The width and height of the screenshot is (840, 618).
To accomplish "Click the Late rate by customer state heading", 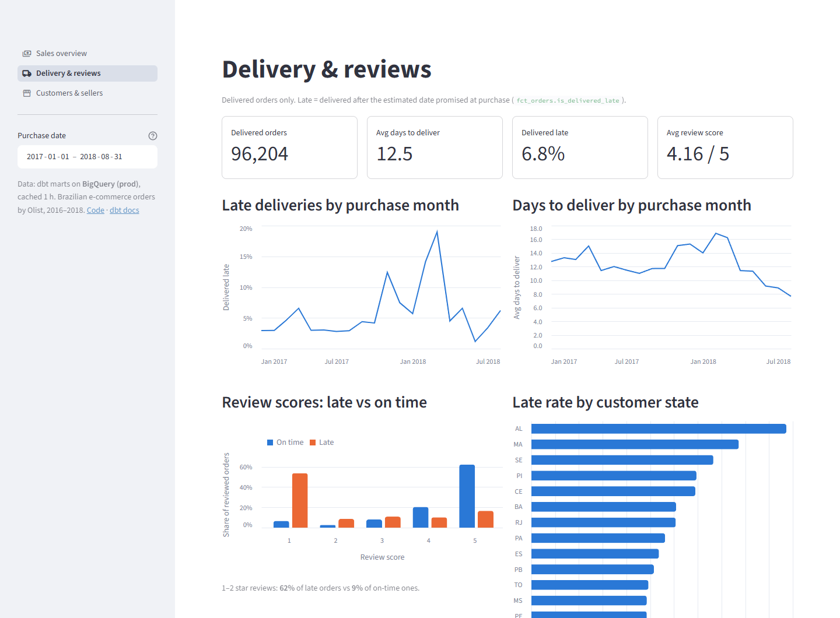I will [x=605, y=402].
